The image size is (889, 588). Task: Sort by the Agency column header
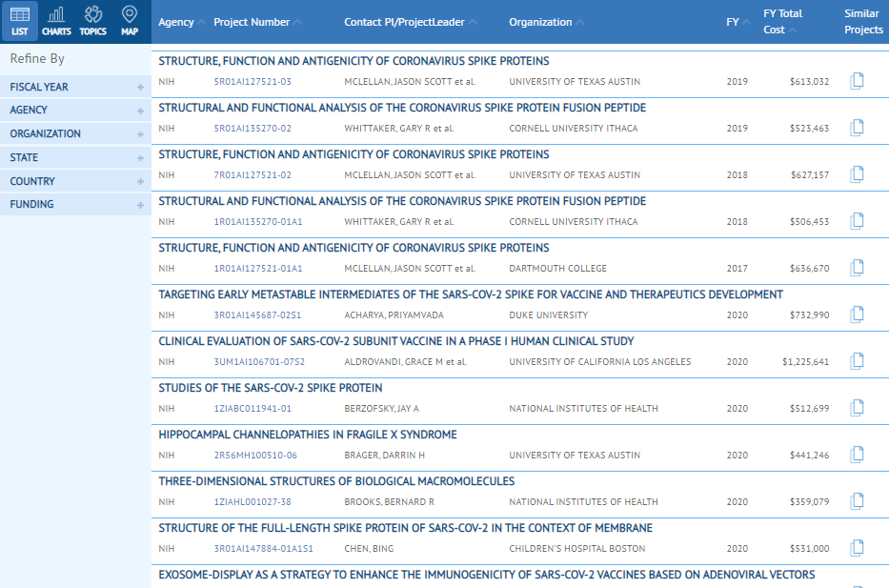(181, 22)
